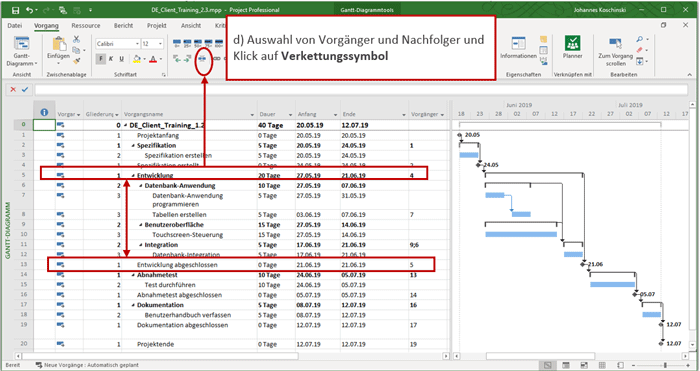The width and height of the screenshot is (700, 371).
Task: Open the Dauer column filter dropdown
Action: click(290, 115)
